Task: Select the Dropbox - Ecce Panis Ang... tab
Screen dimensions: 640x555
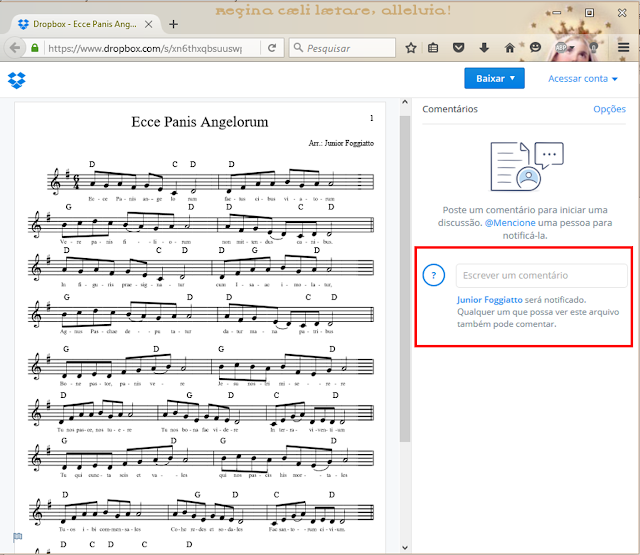Action: [85, 24]
